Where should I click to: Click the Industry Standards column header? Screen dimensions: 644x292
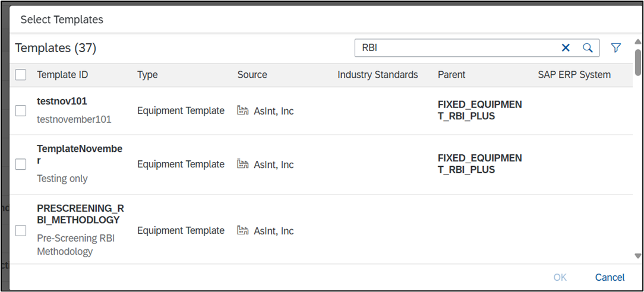(377, 75)
